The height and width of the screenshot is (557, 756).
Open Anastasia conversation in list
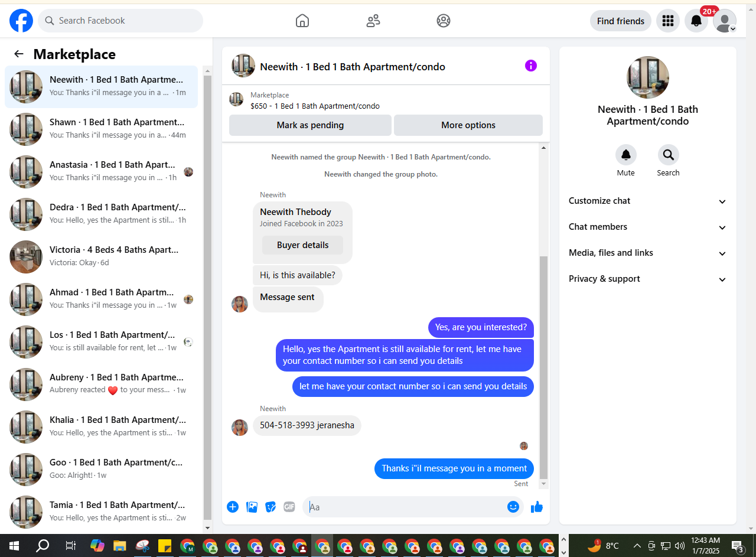[101, 172]
